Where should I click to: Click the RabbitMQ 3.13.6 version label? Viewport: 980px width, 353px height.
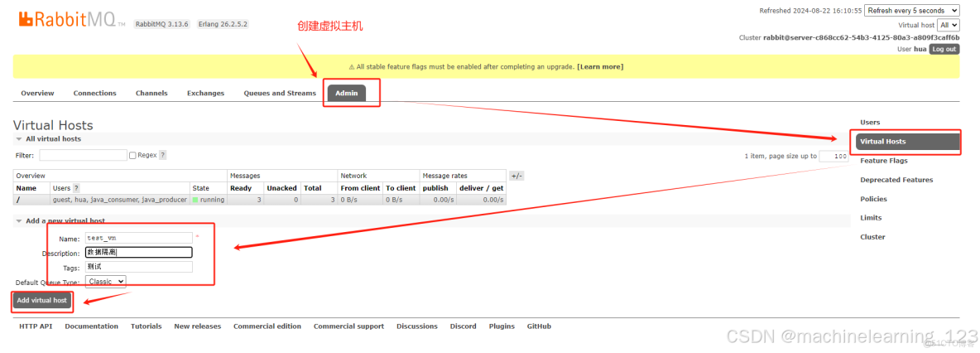162,24
